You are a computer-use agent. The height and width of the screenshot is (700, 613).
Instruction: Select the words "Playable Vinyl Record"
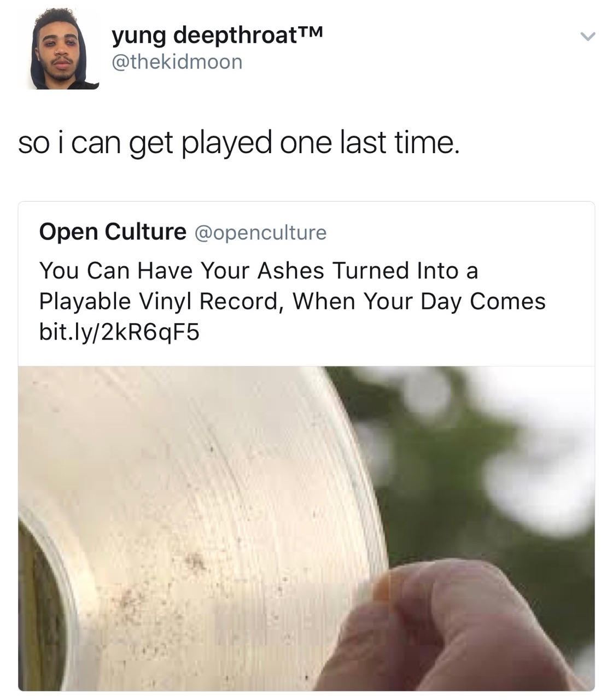[159, 302]
